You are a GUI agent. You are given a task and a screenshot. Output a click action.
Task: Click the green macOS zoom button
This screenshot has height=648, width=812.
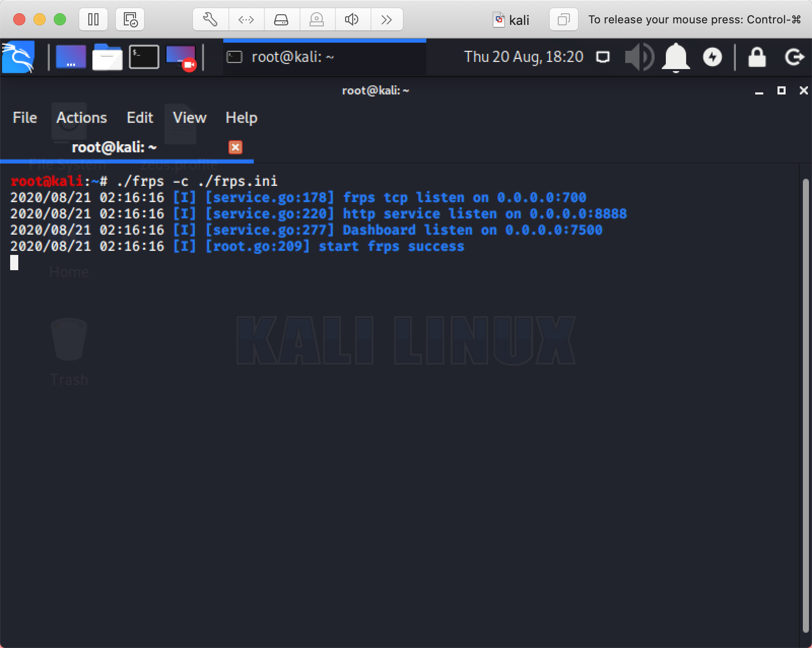tap(60, 19)
